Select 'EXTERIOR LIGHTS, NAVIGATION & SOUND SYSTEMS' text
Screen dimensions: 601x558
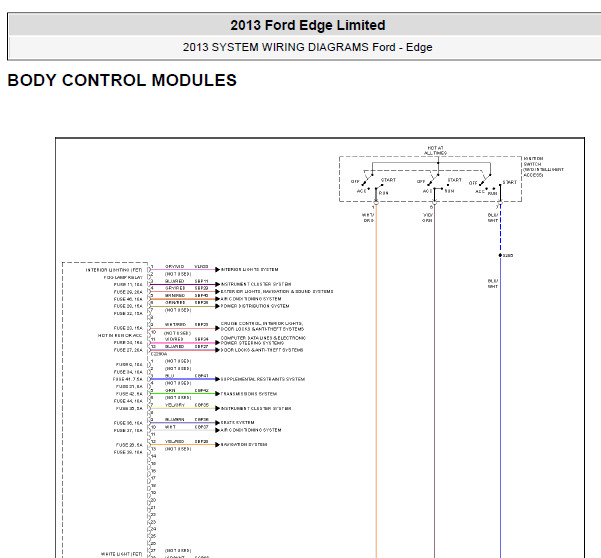(x=277, y=291)
